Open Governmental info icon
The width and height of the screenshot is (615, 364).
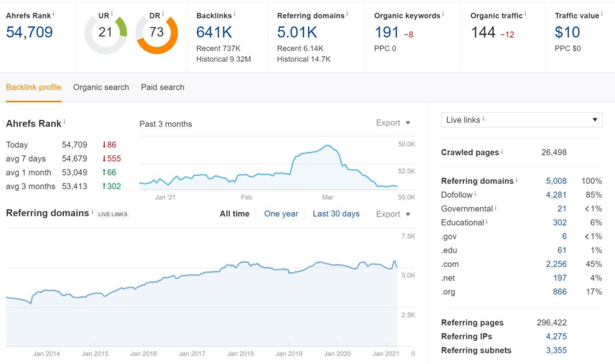coord(495,207)
